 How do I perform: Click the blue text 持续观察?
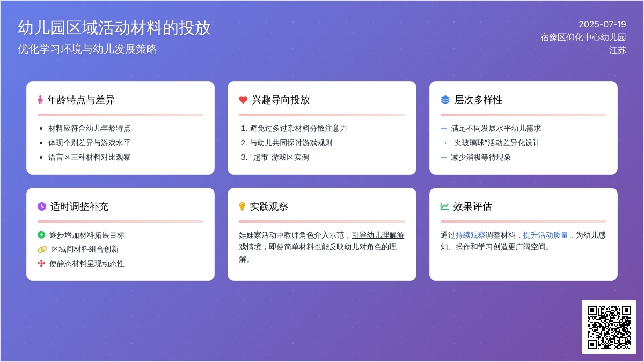[x=471, y=235]
